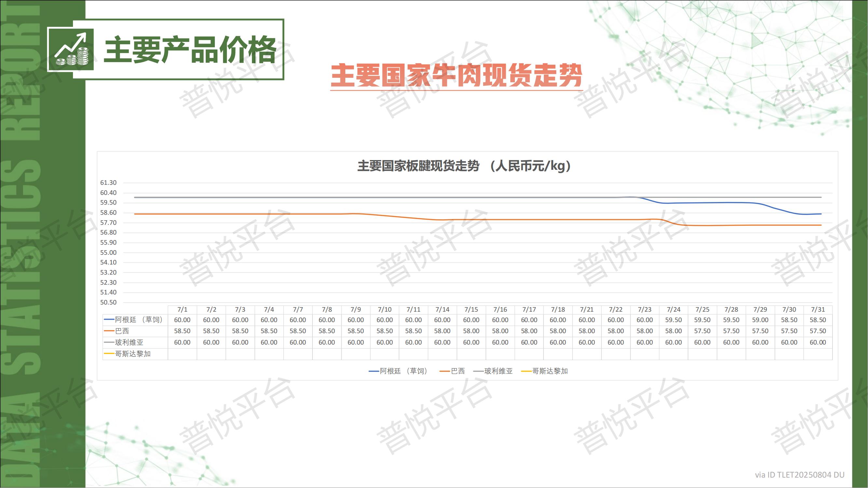868x488 pixels.
Task: Click the gray 玻利维亚 legend entry at the bottom
Action: 493,372
